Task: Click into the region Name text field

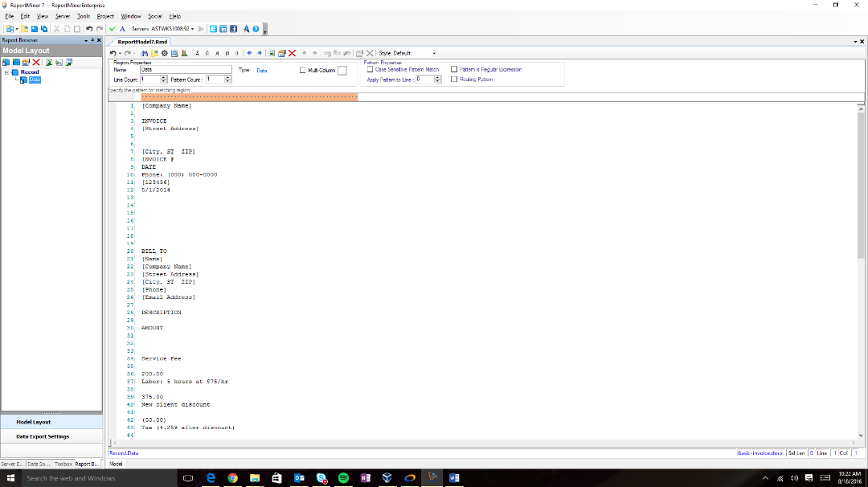Action: [x=185, y=70]
